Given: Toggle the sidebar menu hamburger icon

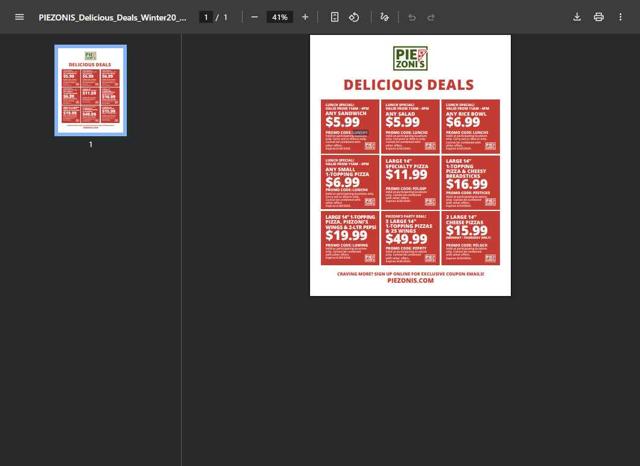Looking at the screenshot, I should coord(19,17).
